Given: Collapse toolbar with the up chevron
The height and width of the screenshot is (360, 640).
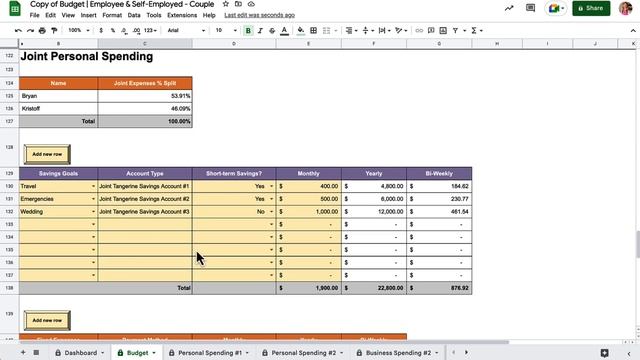Looking at the screenshot, I should coord(633,31).
